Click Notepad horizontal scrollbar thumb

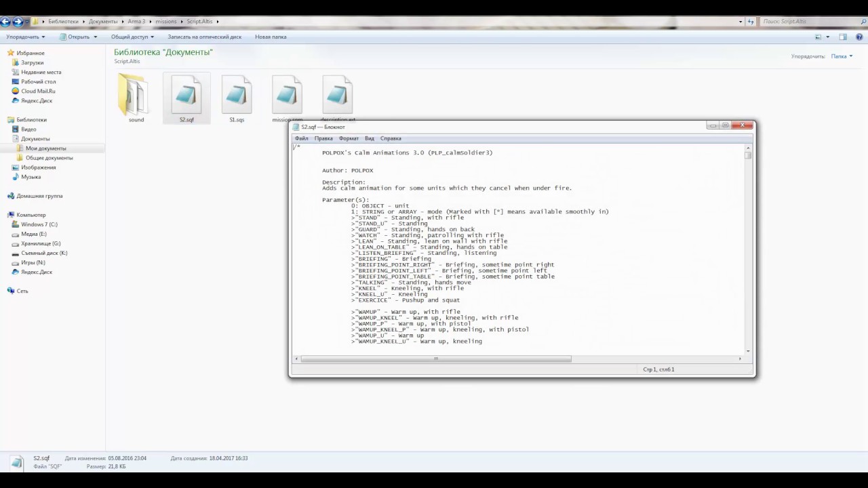436,359
